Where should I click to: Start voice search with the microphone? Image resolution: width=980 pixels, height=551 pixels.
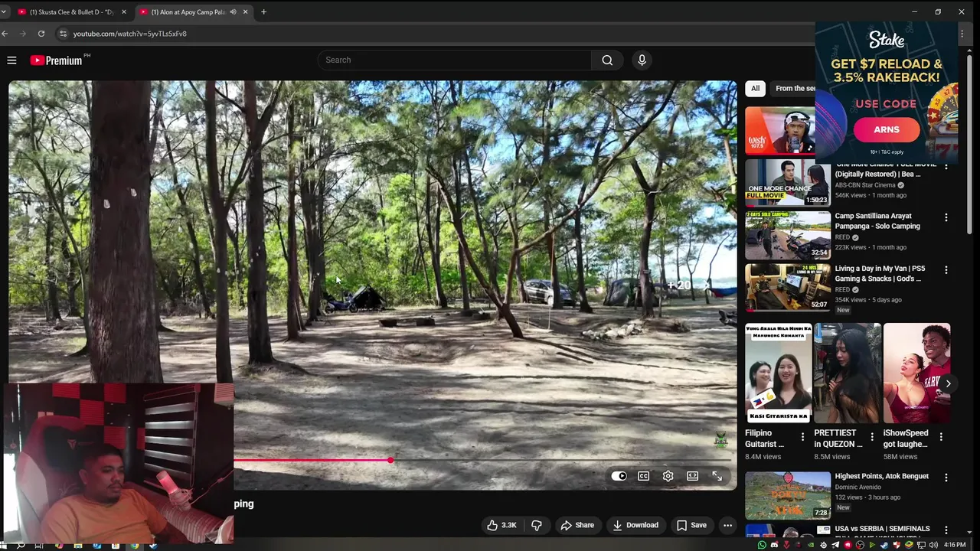(x=642, y=60)
